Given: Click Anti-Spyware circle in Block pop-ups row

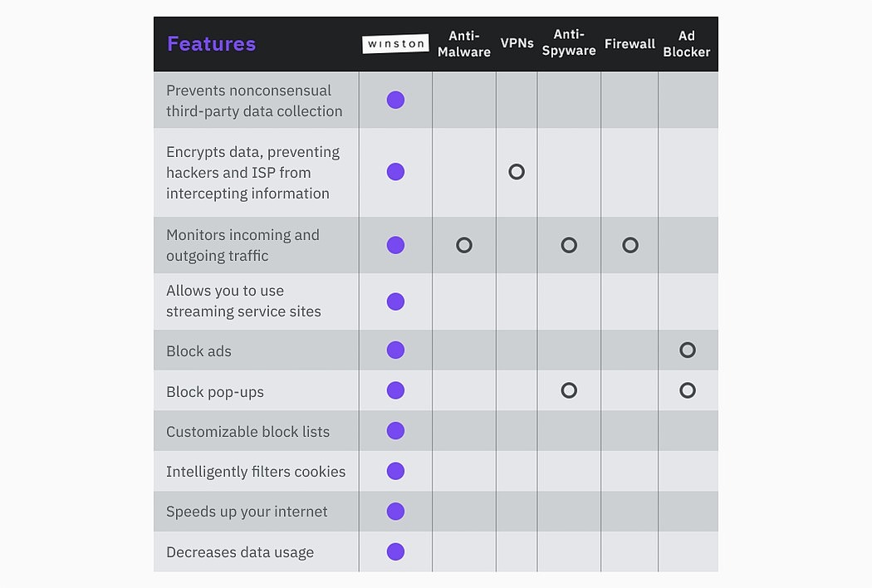Looking at the screenshot, I should (x=569, y=390).
